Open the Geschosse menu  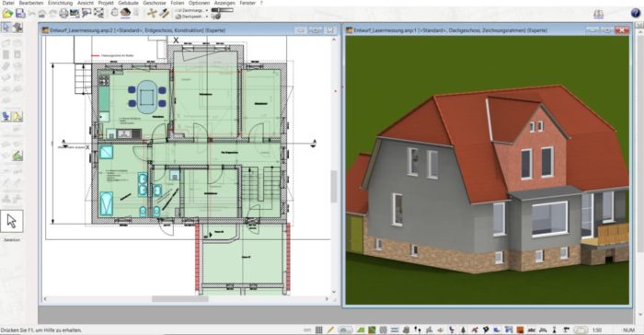pyautogui.click(x=155, y=3)
